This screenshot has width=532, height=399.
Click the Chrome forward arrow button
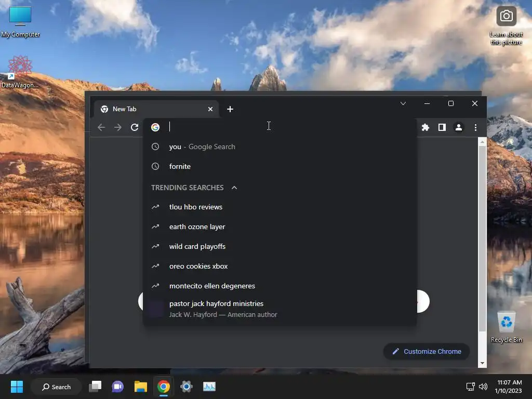118,127
